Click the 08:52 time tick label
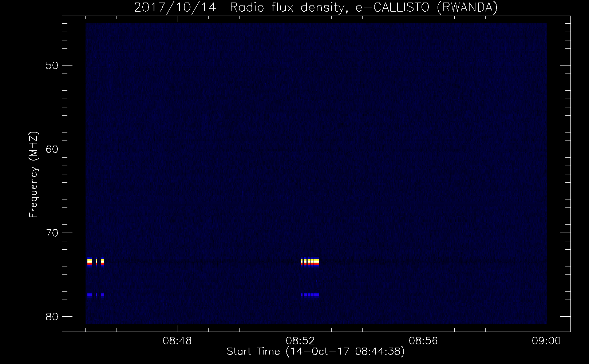 [301, 341]
